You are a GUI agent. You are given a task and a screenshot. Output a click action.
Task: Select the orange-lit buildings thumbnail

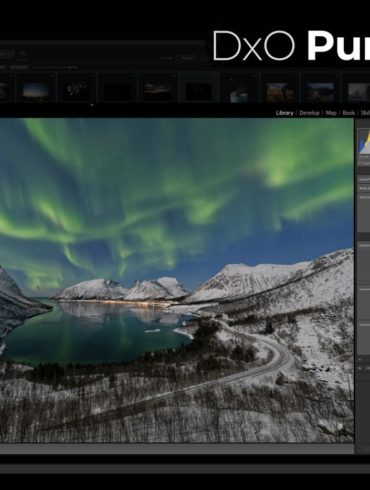[x=280, y=91]
